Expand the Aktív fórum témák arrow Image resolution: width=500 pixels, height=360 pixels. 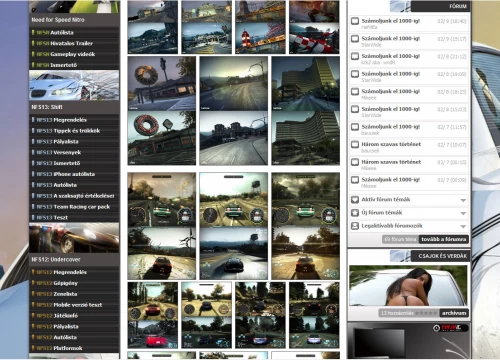[x=463, y=200]
